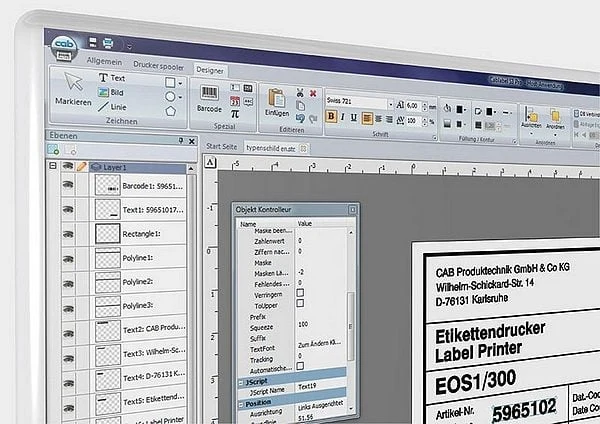Hide the Polyline2 layer item
The image size is (600, 424).
click(68, 284)
